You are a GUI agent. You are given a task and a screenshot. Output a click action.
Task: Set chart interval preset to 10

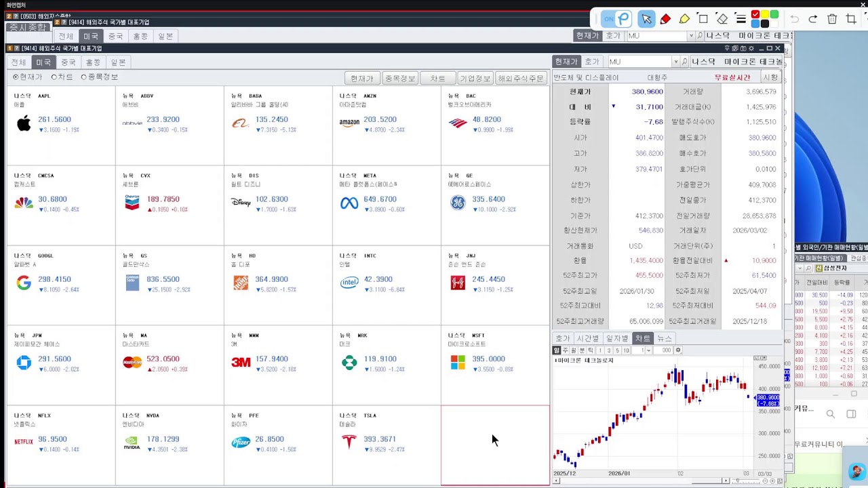click(x=626, y=350)
